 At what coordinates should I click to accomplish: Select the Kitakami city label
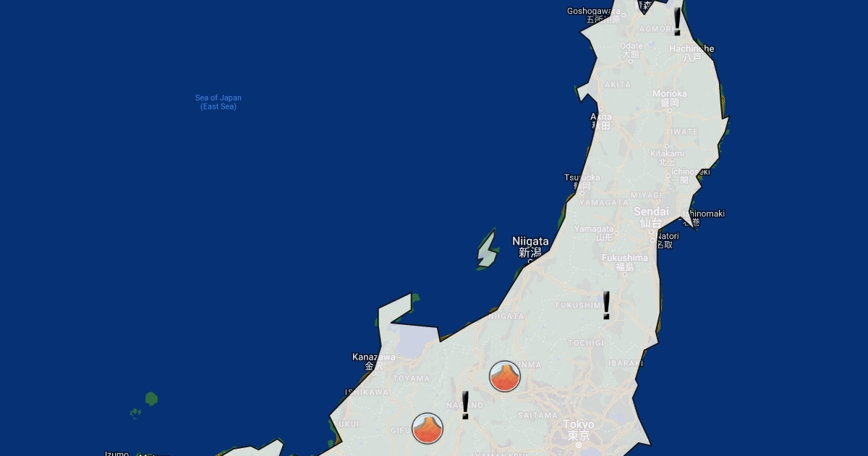click(666, 153)
